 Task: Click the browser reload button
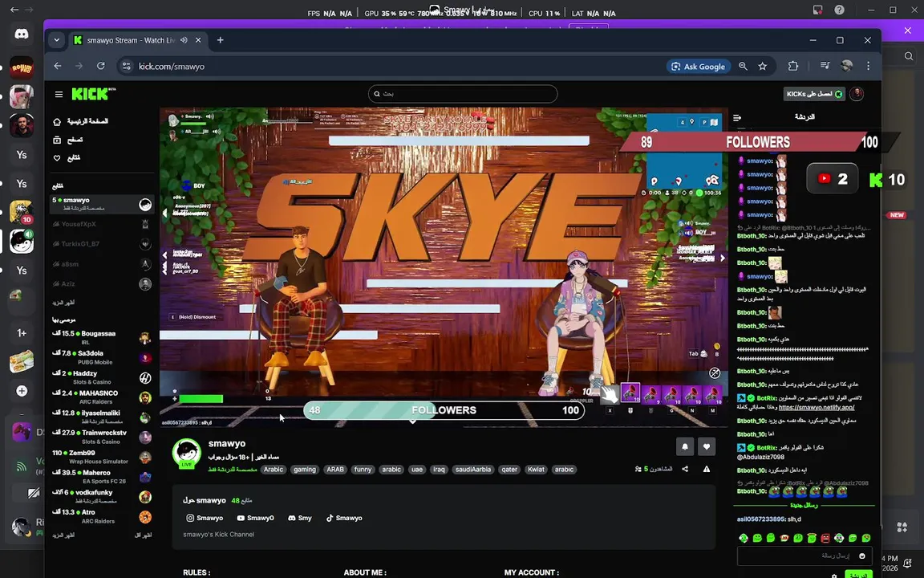[101, 66]
